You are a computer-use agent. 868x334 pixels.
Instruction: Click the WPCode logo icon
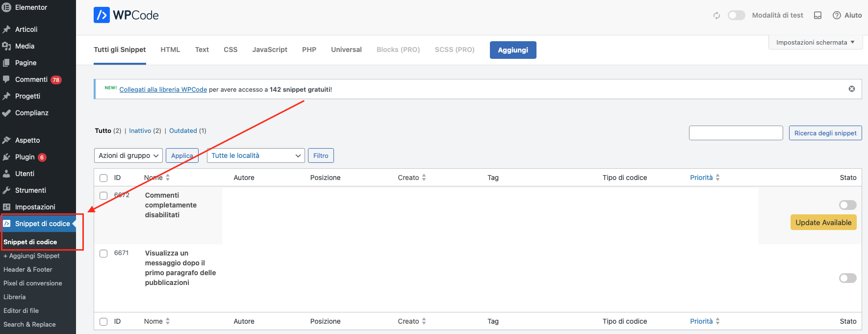coord(102,15)
